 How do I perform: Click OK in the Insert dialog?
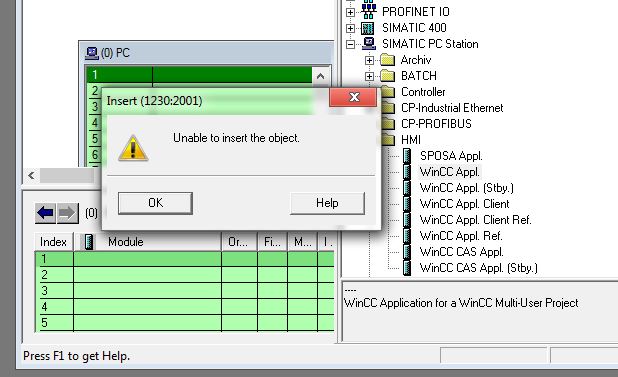[155, 203]
